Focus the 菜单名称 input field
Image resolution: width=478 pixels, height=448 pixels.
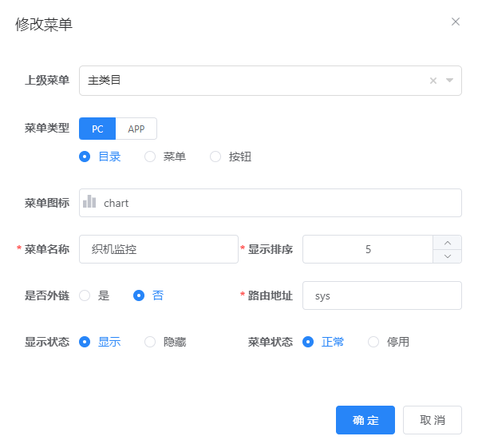[159, 249]
